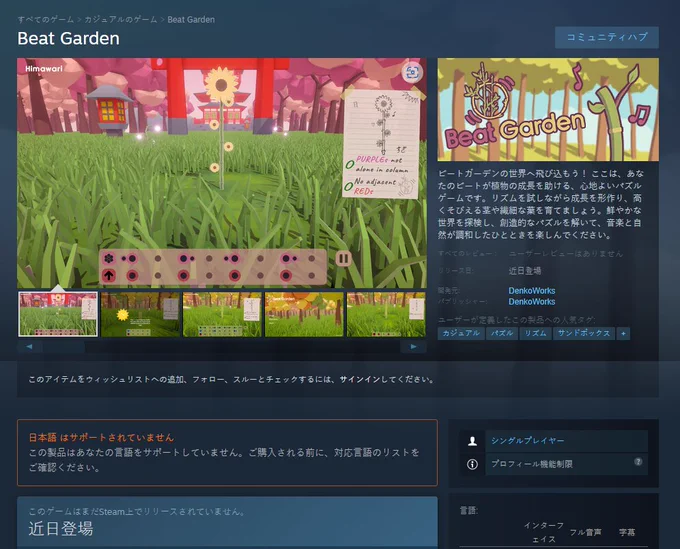Screen dimensions: 680x549
Task: Click the info circle icon beside profile restriction
Action: [472, 464]
